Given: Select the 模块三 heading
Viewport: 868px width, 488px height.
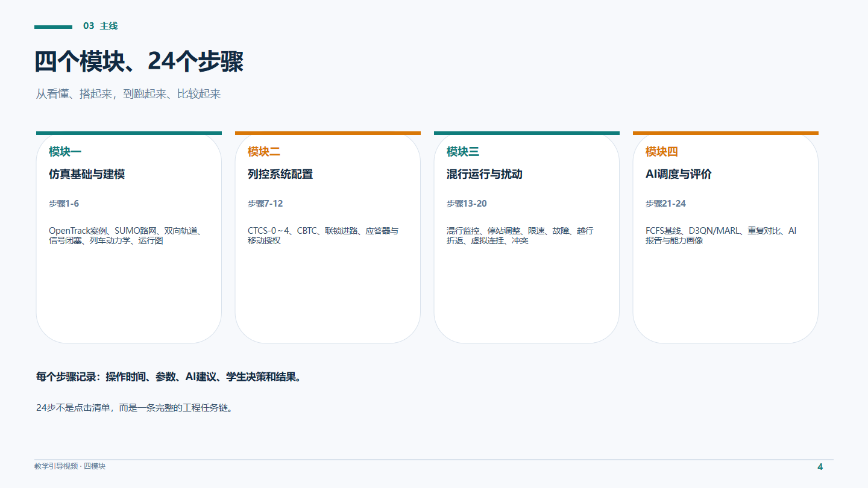Looking at the screenshot, I should point(463,152).
